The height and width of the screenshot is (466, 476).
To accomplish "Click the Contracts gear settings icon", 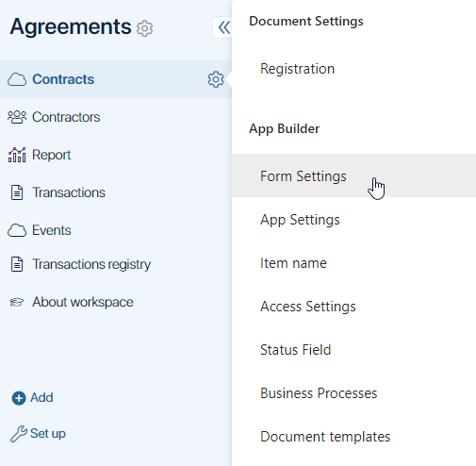I will coord(216,79).
